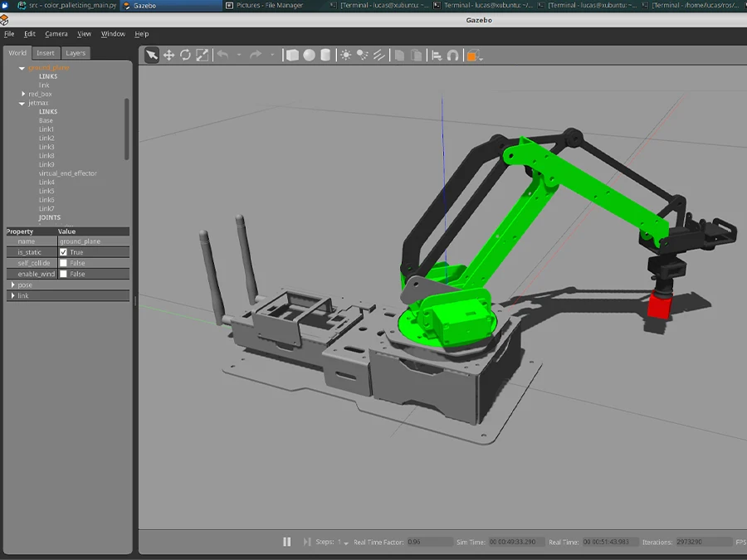747x560 pixels.
Task: Insert a sphere shape
Action: point(309,56)
